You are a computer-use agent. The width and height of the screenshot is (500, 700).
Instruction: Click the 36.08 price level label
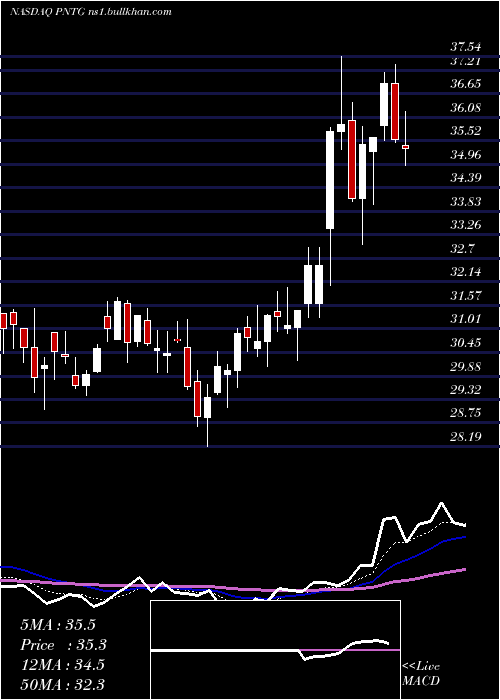pyautogui.click(x=466, y=108)
